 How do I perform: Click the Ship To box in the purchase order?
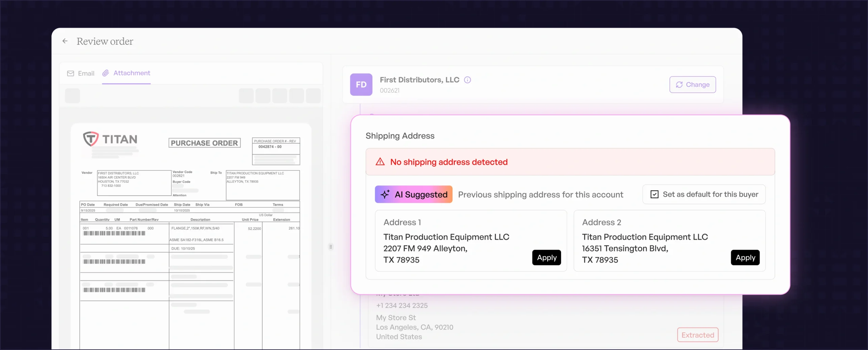[x=263, y=185]
